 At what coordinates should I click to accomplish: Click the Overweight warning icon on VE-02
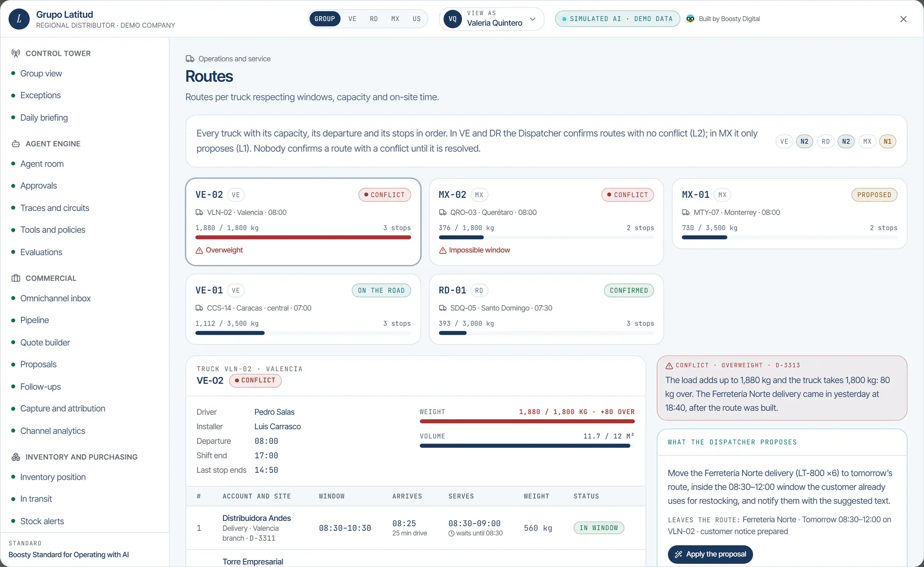point(199,250)
